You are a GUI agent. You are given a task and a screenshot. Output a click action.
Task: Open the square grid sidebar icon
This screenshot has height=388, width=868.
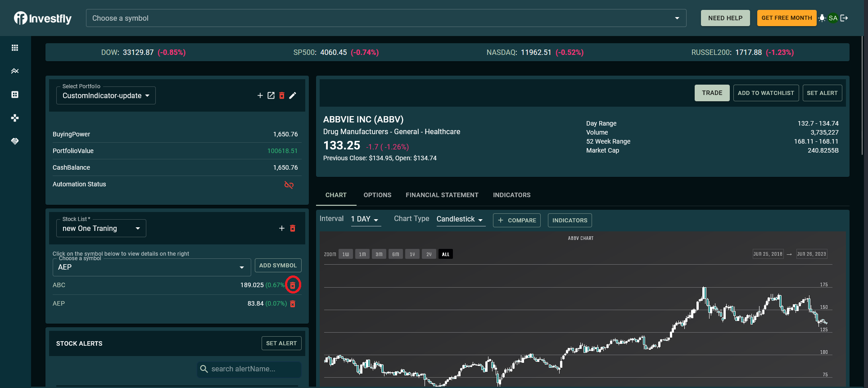pos(15,95)
